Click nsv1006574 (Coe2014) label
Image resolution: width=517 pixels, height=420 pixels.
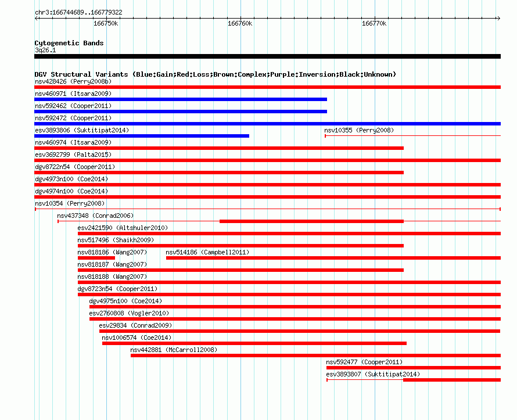point(137,338)
